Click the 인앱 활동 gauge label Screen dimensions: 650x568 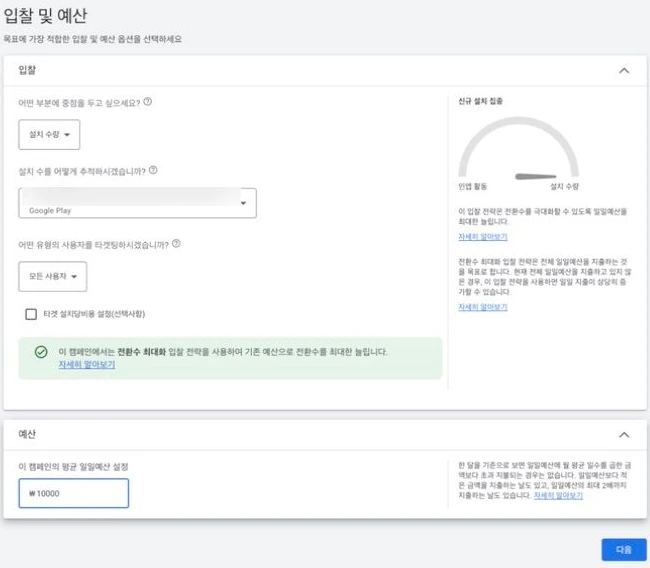(472, 187)
